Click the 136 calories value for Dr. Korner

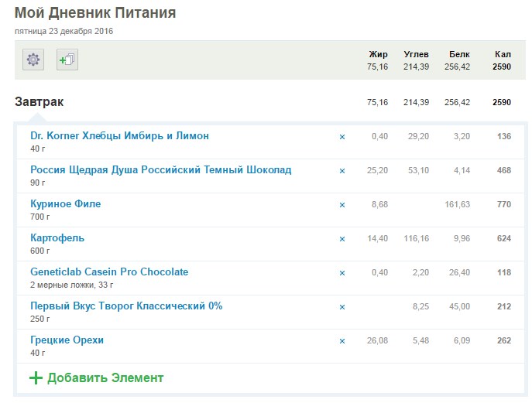(x=504, y=136)
